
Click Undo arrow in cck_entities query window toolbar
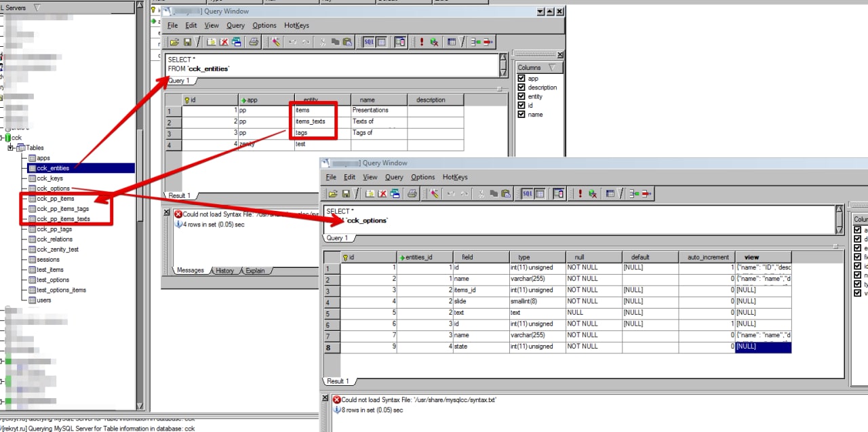[292, 42]
